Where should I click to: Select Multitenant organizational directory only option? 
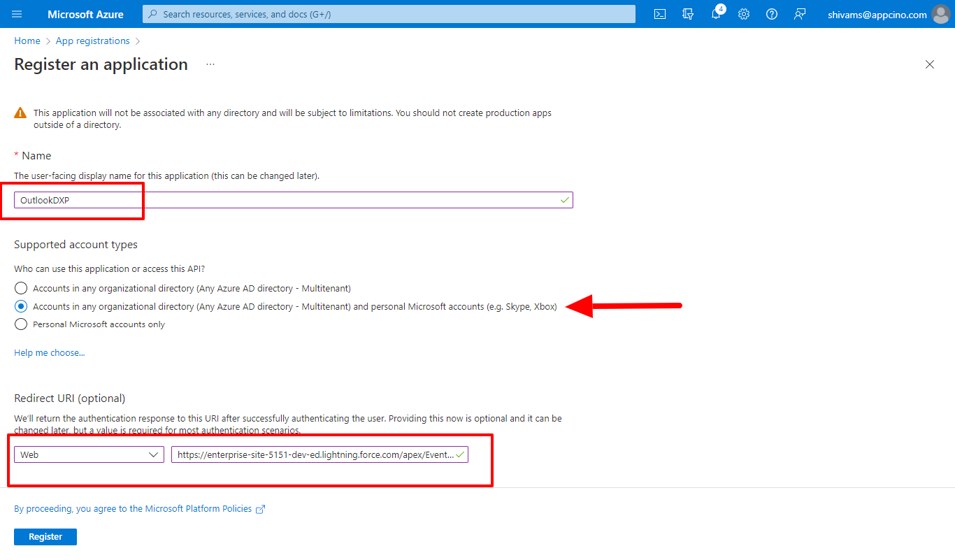(21, 288)
